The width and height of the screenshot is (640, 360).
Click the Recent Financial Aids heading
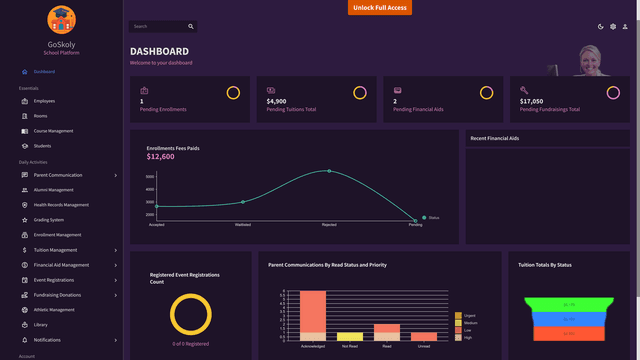click(495, 138)
